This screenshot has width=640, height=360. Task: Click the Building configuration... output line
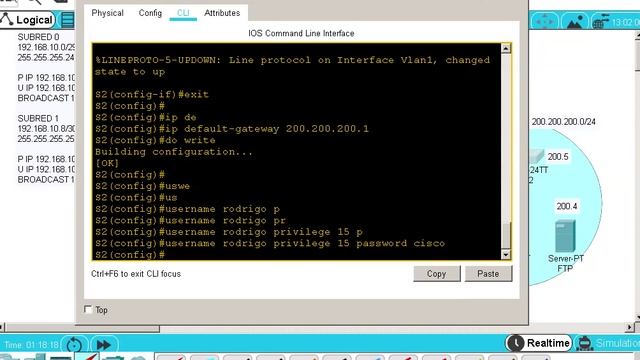click(174, 152)
